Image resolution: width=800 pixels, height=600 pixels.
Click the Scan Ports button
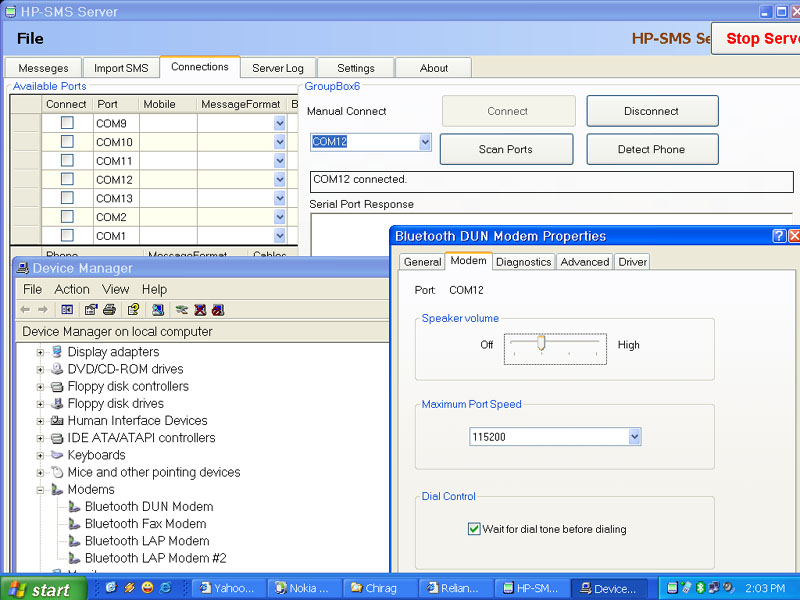[x=506, y=149]
